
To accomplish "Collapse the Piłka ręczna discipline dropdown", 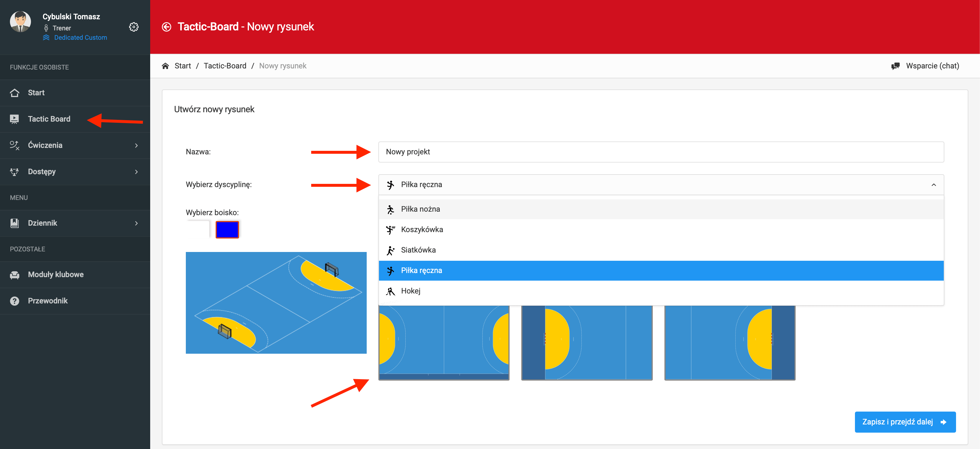I will [x=933, y=185].
